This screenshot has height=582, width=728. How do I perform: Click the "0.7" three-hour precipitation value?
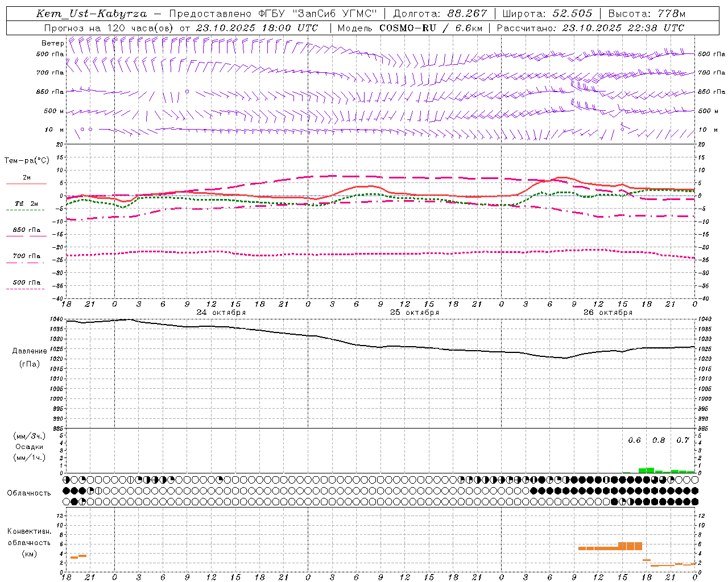(682, 440)
